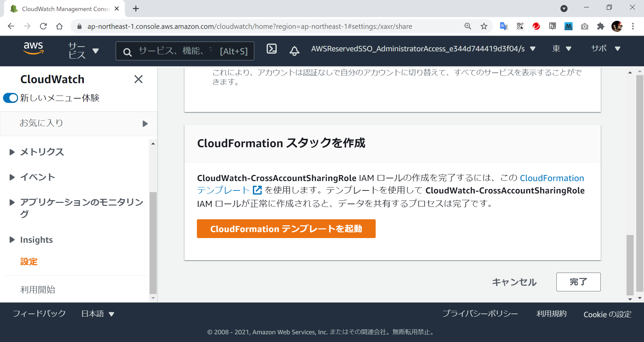
Task: Reload the current browser page
Action: (x=43, y=26)
